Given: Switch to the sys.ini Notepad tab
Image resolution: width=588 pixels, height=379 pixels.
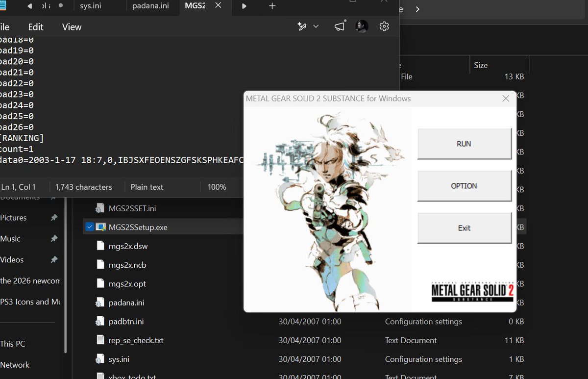Looking at the screenshot, I should pos(91,6).
